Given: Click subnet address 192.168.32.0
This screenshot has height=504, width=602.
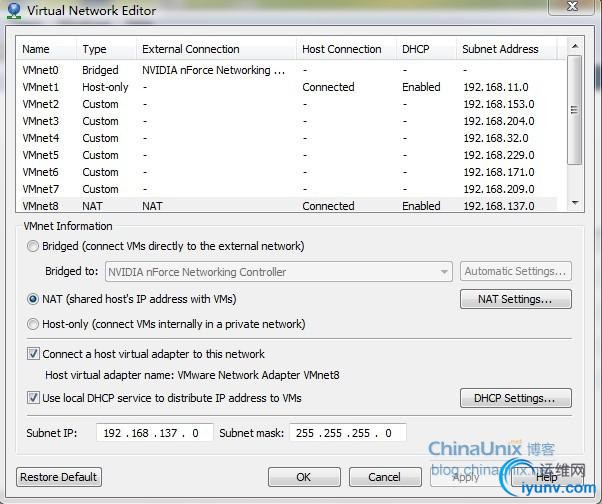Looking at the screenshot, I should pos(496,138).
